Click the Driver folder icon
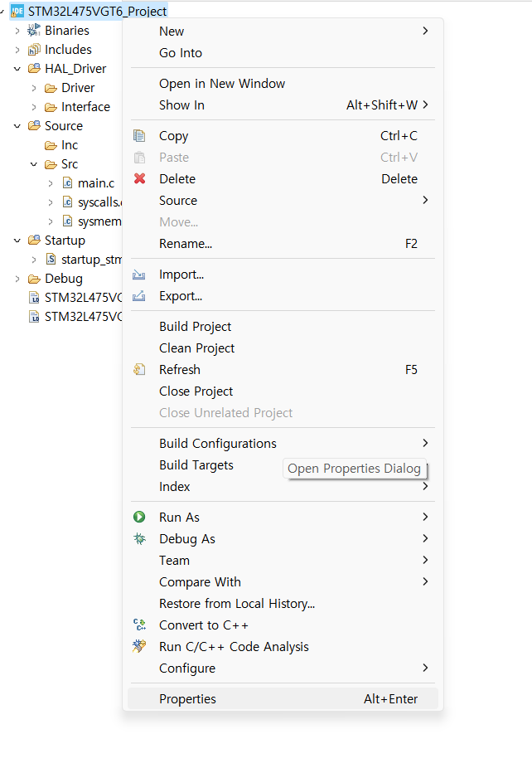Image resolution: width=532 pixels, height=773 pixels. point(51,88)
